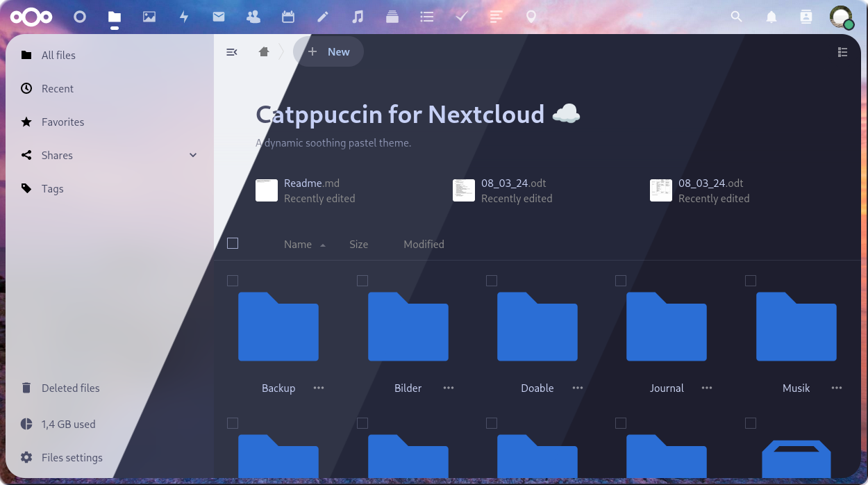
Task: Switch file view with list toggle icon
Action: pos(843,52)
